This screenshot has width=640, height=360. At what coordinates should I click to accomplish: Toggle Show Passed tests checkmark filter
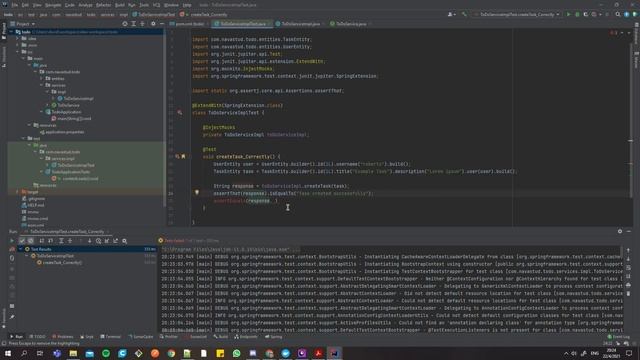coord(22,241)
